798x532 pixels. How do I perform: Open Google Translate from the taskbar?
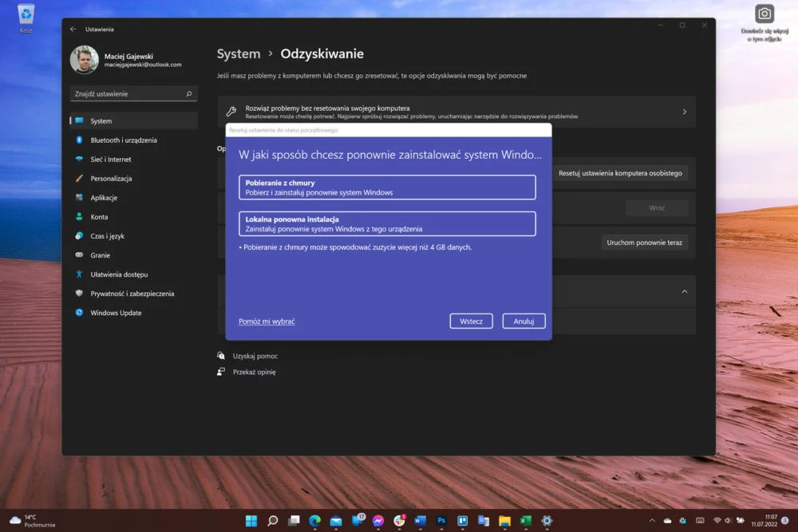click(484, 520)
